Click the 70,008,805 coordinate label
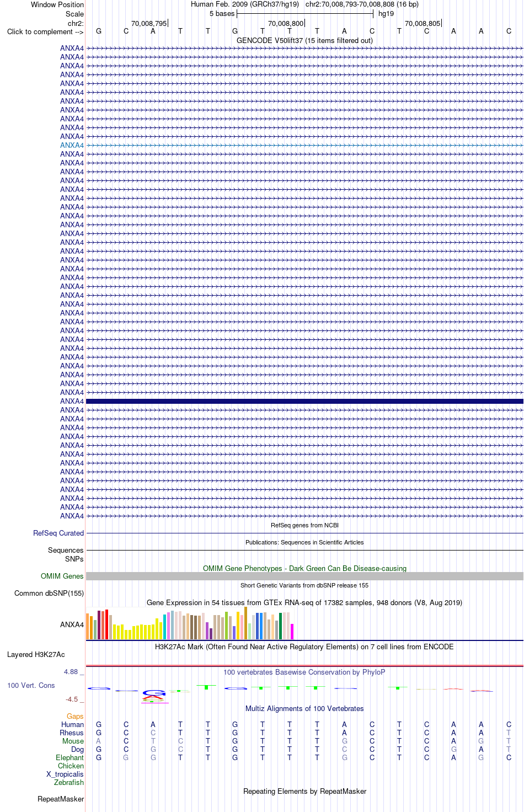This screenshot has width=524, height=812. 423,23
